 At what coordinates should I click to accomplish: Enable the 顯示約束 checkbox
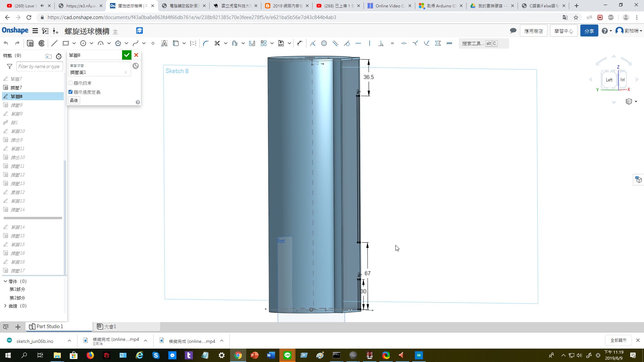70,83
